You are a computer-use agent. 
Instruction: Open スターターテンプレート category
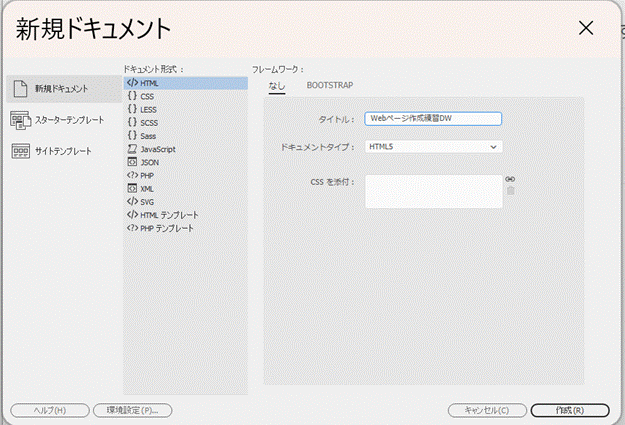click(60, 120)
